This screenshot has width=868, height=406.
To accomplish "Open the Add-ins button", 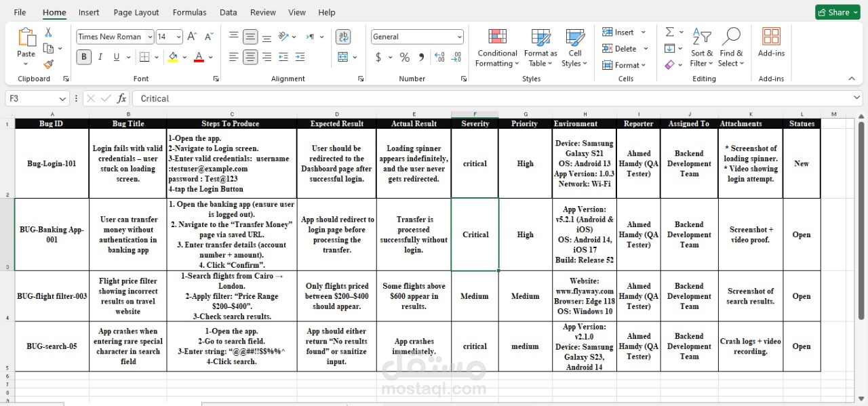I will (771, 42).
